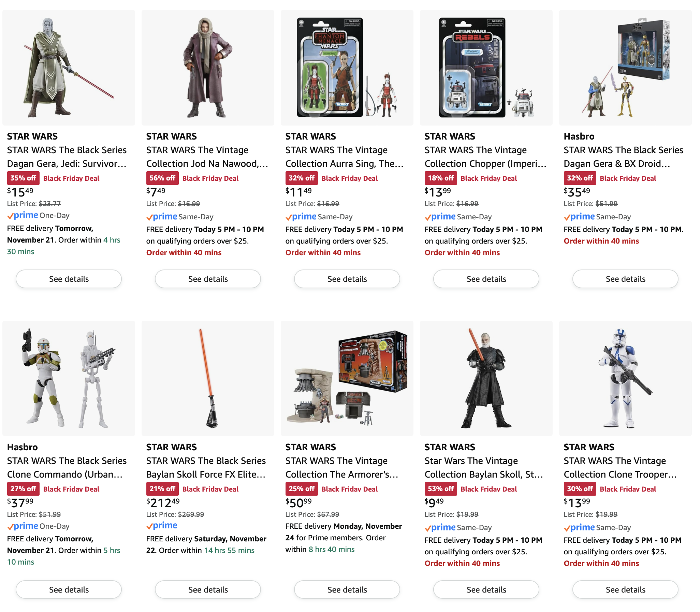700x612 pixels.
Task: Click the $50.99 Armorer's Forge price
Action: 298,502
